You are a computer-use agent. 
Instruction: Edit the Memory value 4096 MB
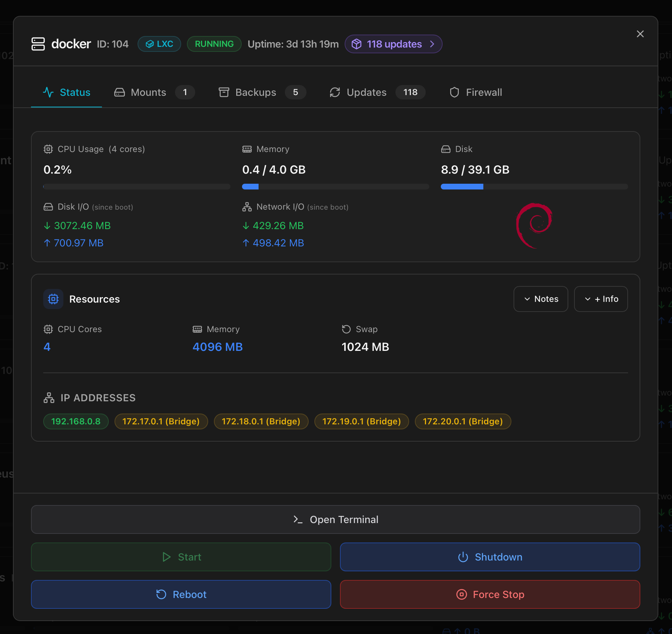coord(218,347)
